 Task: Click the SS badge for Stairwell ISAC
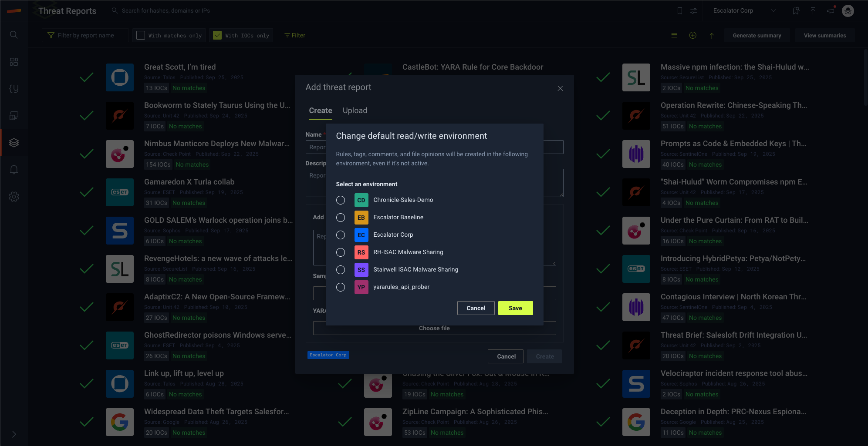361,270
